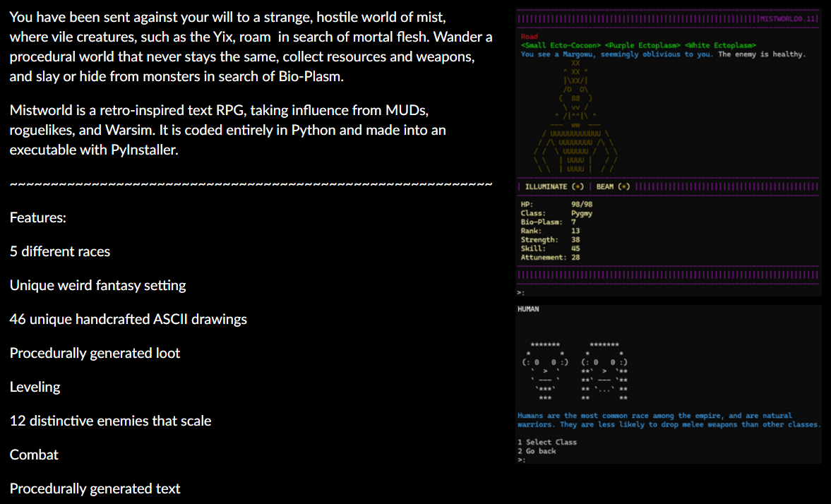
Task: Select 'Unique weird fantasy setting' text
Action: [97, 286]
